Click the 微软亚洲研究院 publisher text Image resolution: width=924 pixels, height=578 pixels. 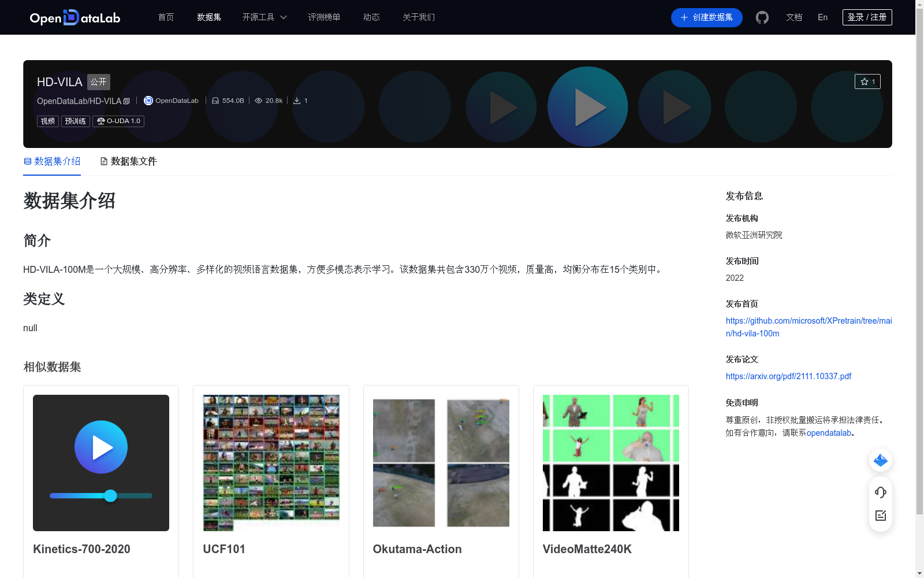(x=754, y=235)
